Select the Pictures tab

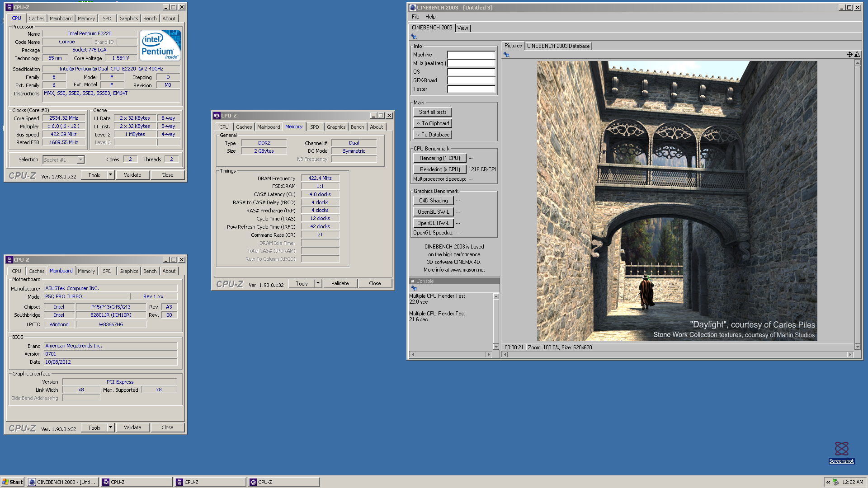(513, 46)
